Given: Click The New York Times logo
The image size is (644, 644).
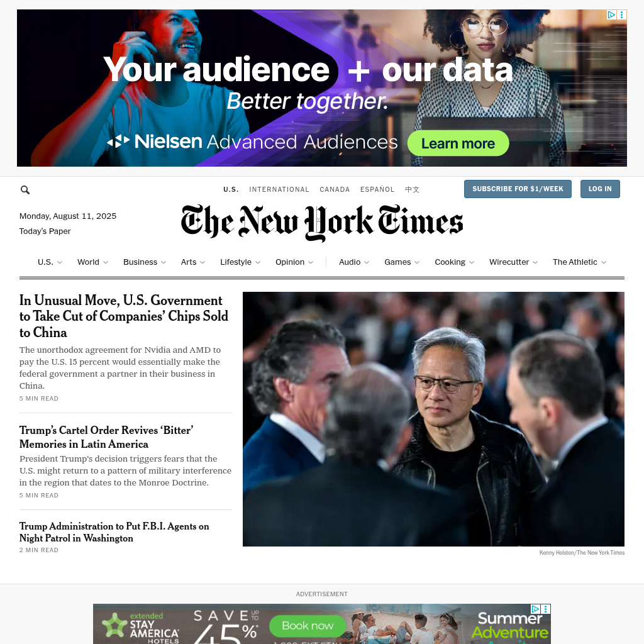Looking at the screenshot, I should 322,222.
